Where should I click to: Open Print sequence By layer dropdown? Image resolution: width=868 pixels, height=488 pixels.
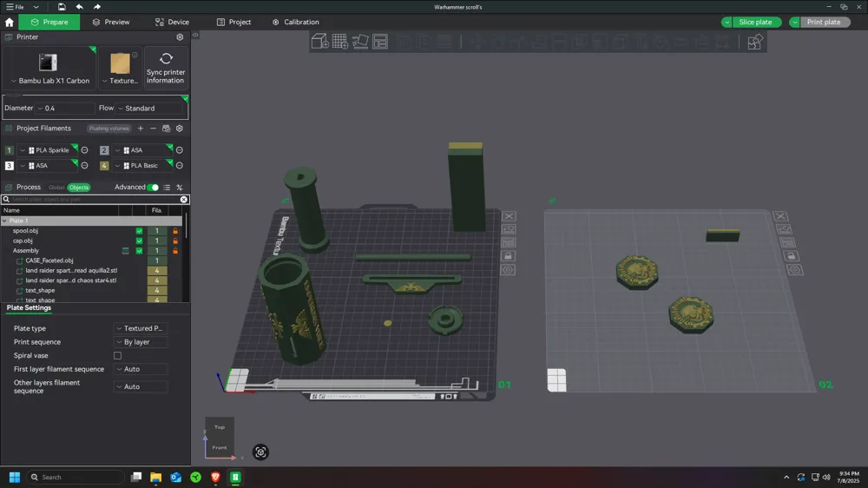pyautogui.click(x=141, y=342)
